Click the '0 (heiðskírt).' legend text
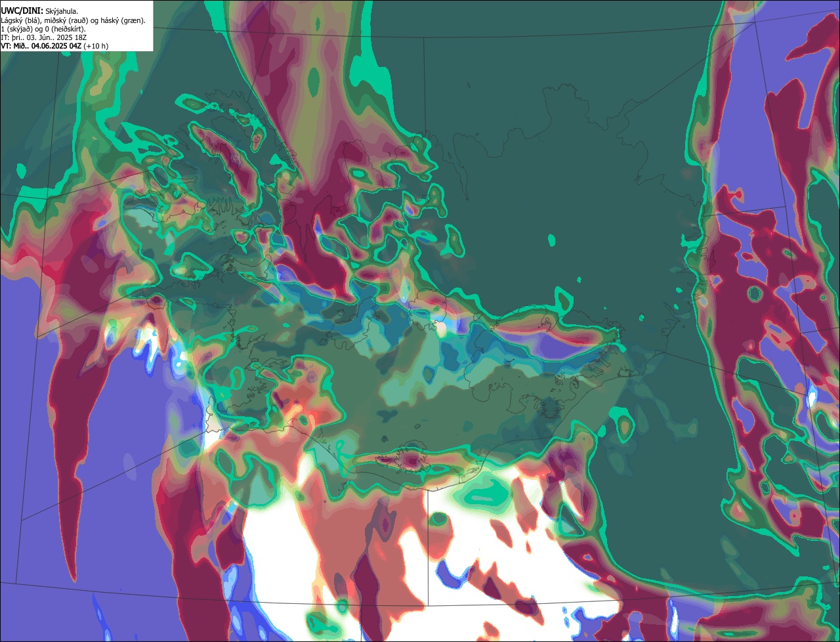Viewport: 840px width, 642px height. [x=65, y=30]
